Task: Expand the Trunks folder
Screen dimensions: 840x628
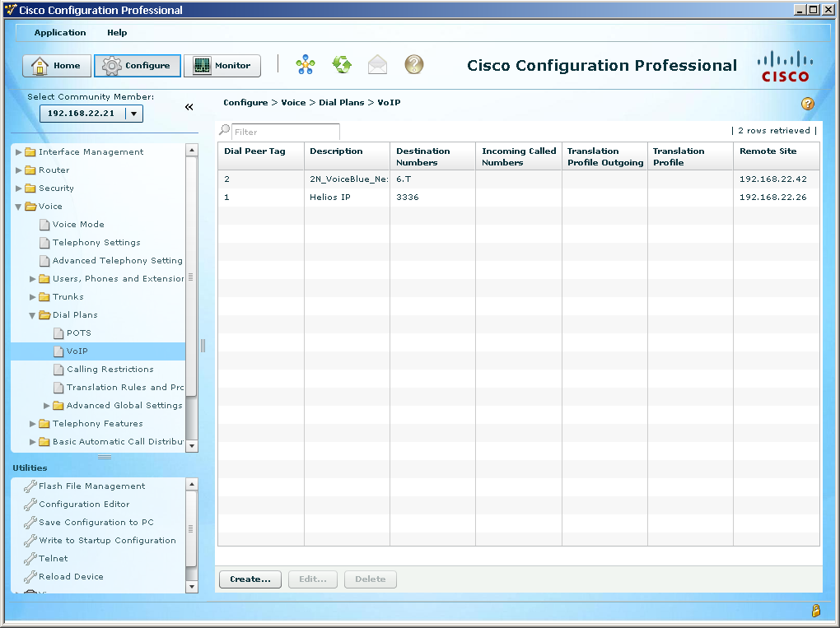Action: tap(33, 297)
